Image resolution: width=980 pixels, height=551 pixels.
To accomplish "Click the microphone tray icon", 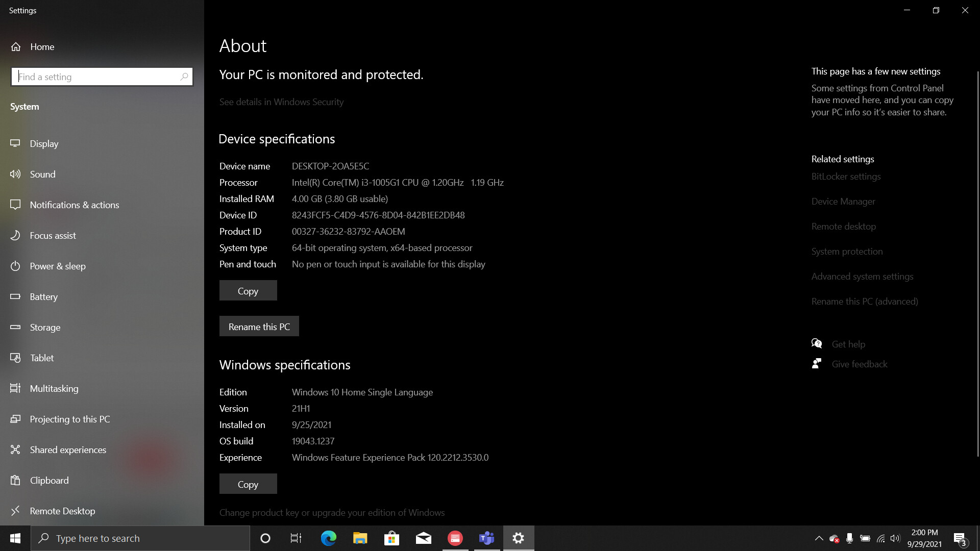I will (x=849, y=538).
